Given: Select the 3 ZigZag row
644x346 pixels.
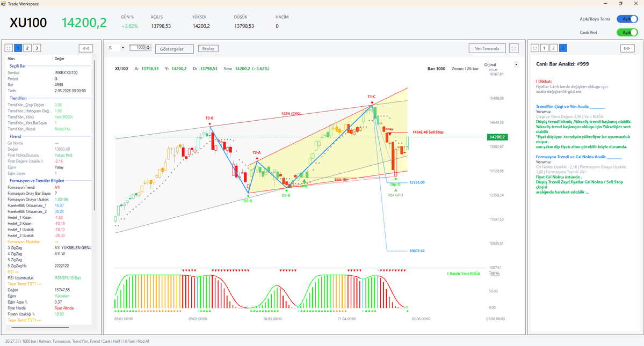Looking at the screenshot, I should click(49, 248).
